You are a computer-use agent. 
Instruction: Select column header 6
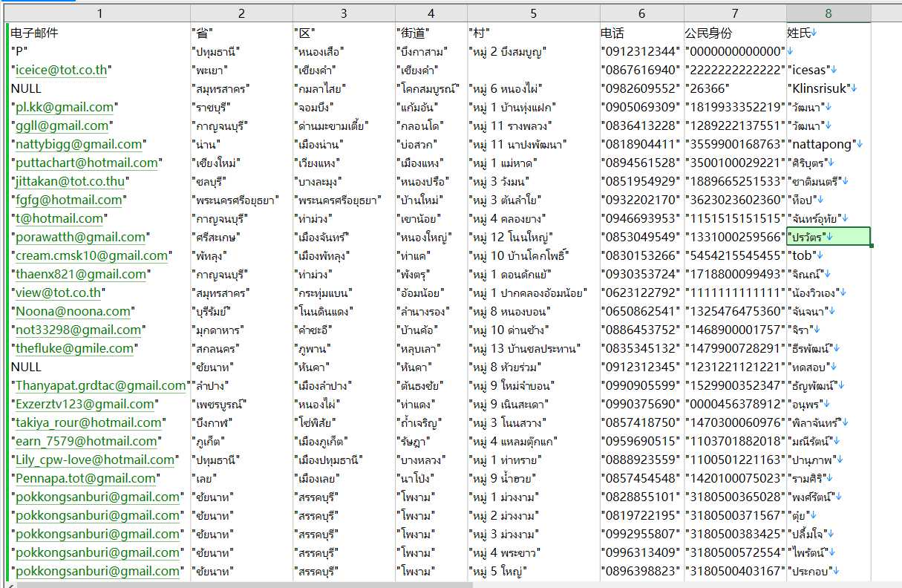click(641, 13)
